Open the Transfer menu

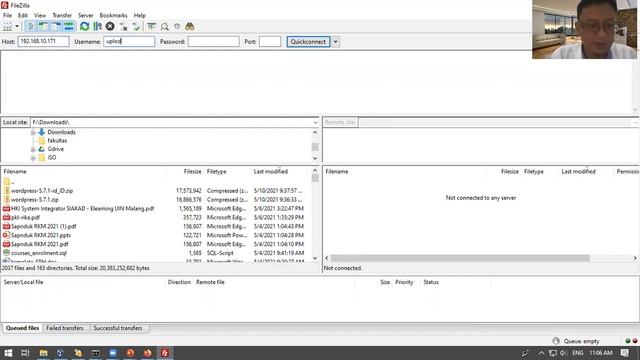pos(62,15)
